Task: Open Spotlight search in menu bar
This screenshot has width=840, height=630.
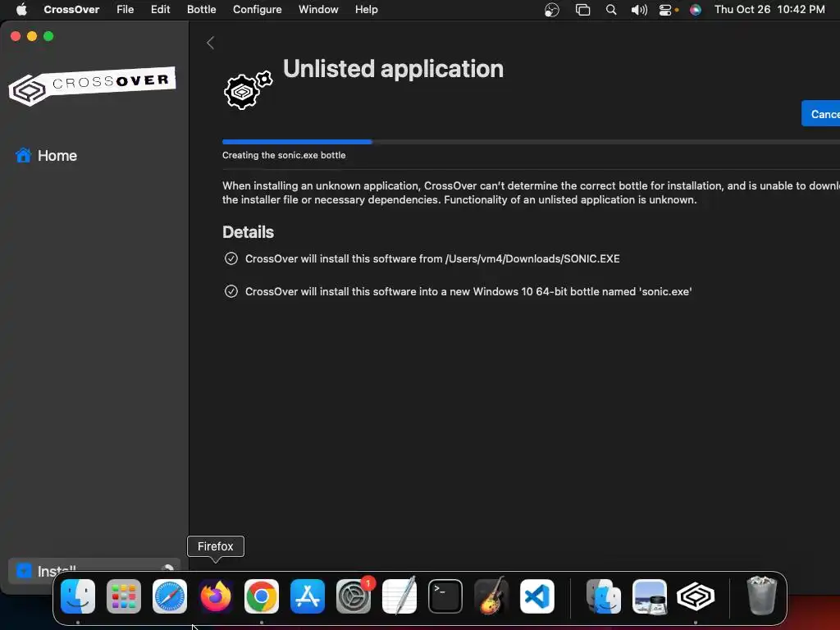Action: [610, 10]
